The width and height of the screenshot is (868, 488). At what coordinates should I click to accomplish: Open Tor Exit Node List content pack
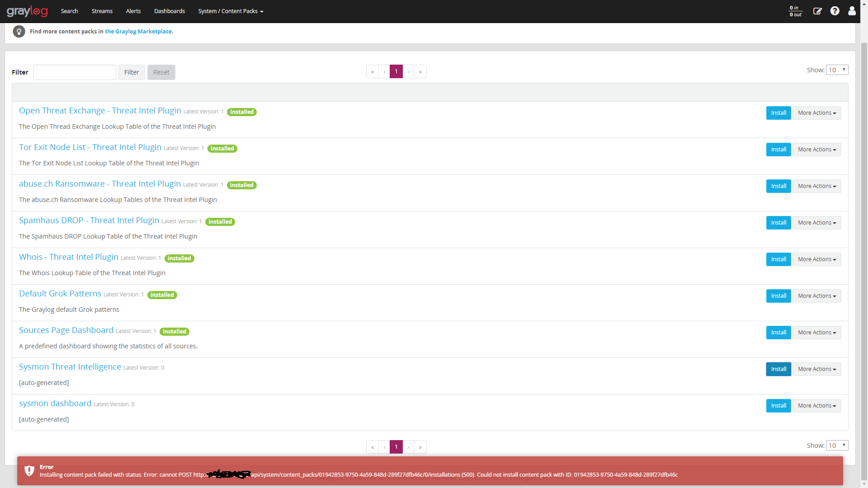tap(90, 147)
